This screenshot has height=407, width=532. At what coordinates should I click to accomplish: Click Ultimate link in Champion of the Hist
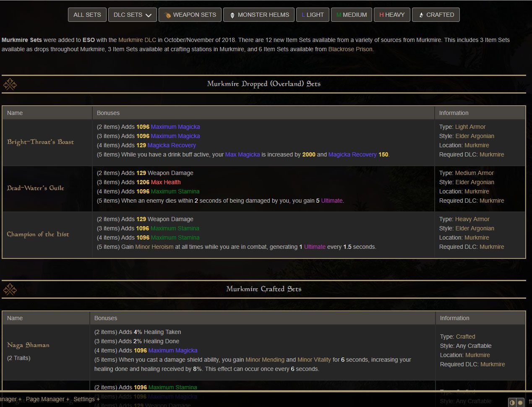(x=315, y=247)
